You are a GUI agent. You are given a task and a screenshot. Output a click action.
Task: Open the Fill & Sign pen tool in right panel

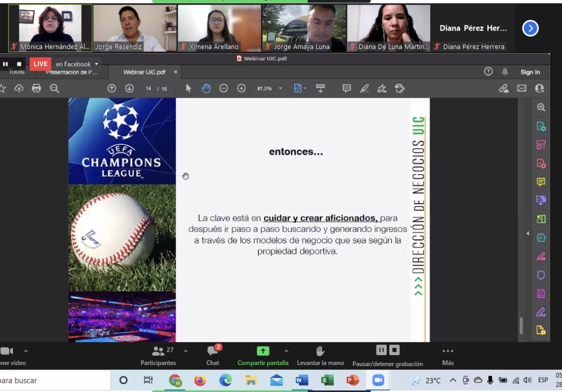[x=541, y=312]
